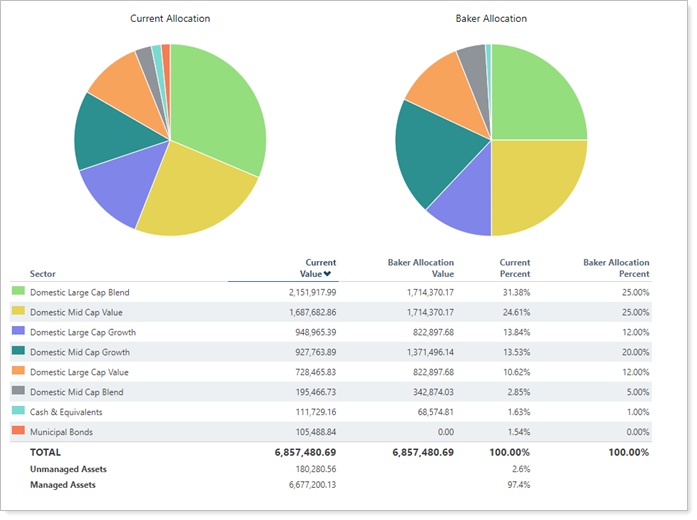
Task: Click the cyan Cash & Equivalents swatch
Action: click(17, 412)
